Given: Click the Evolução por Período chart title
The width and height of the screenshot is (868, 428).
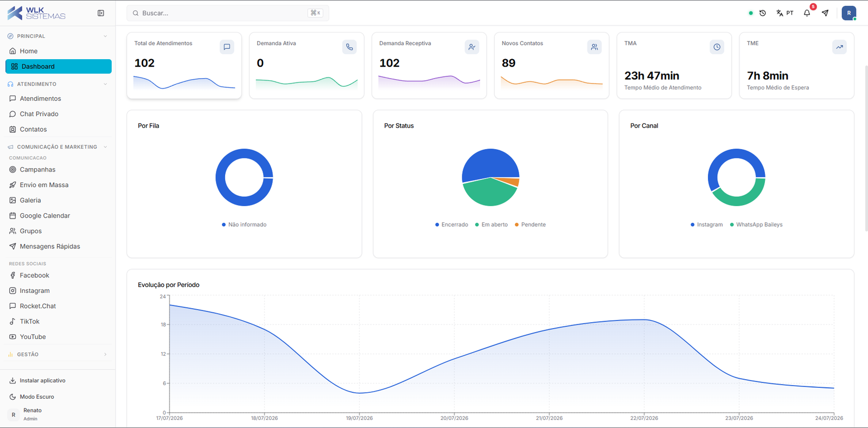Looking at the screenshot, I should tap(169, 285).
